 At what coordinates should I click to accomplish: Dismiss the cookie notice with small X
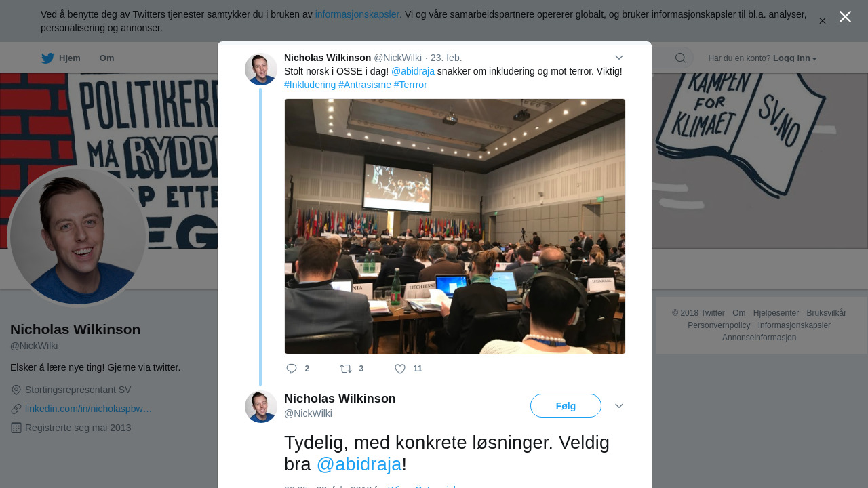coord(822,21)
